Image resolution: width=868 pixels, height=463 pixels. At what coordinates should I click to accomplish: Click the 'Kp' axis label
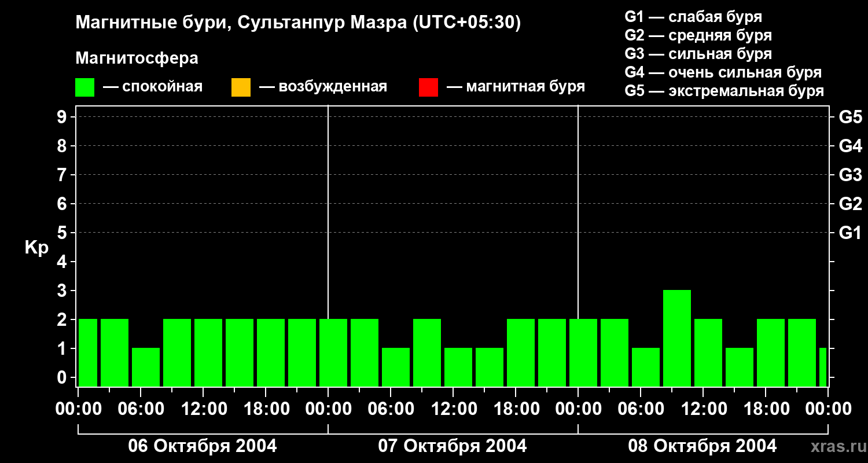pyautogui.click(x=36, y=248)
